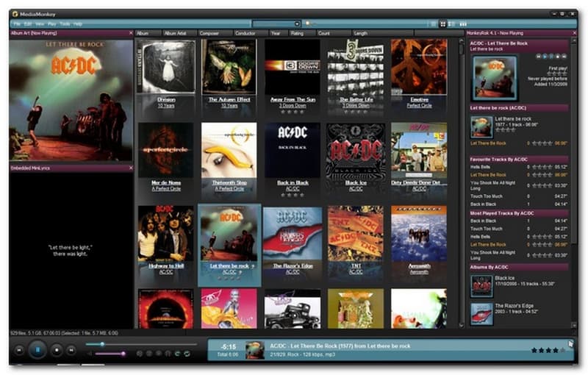Click album thumbnail in the player bar
This screenshot has height=375, width=588.
[255, 350]
